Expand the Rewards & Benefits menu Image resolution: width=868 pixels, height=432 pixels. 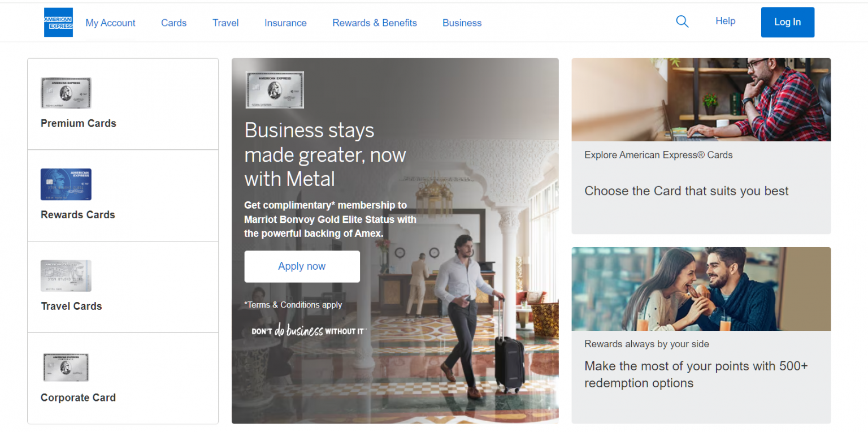coord(375,23)
